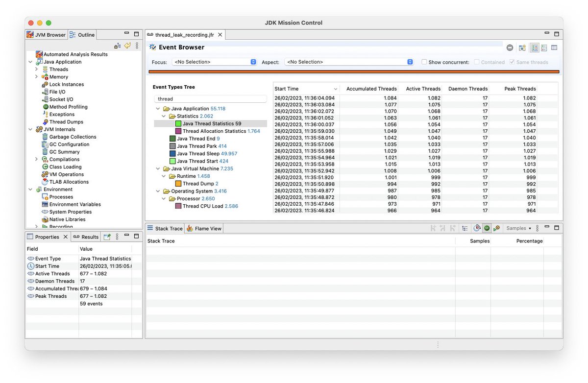Enable the Show concurrent checkbox
The height and width of the screenshot is (383, 588).
click(424, 62)
